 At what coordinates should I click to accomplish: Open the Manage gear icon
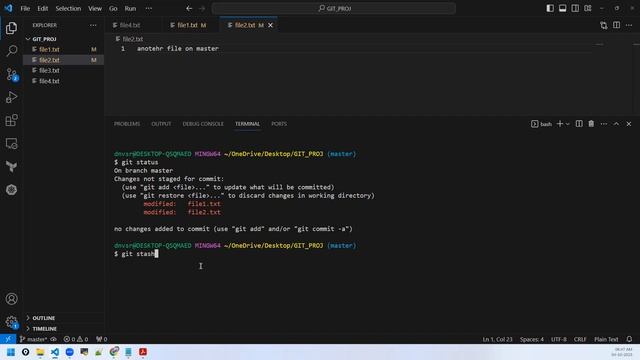tap(11, 322)
